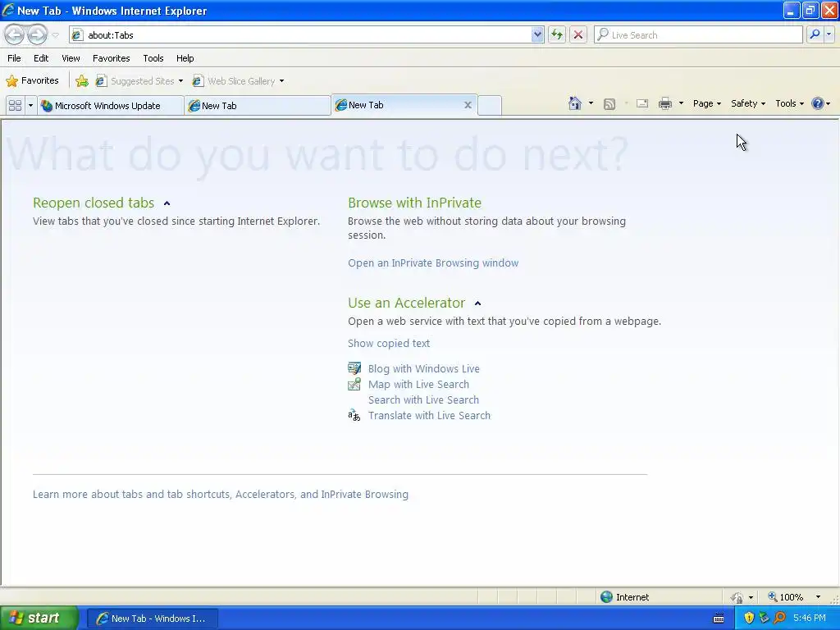840x630 pixels.
Task: Click the blank new tab button
Action: pyautogui.click(x=489, y=106)
